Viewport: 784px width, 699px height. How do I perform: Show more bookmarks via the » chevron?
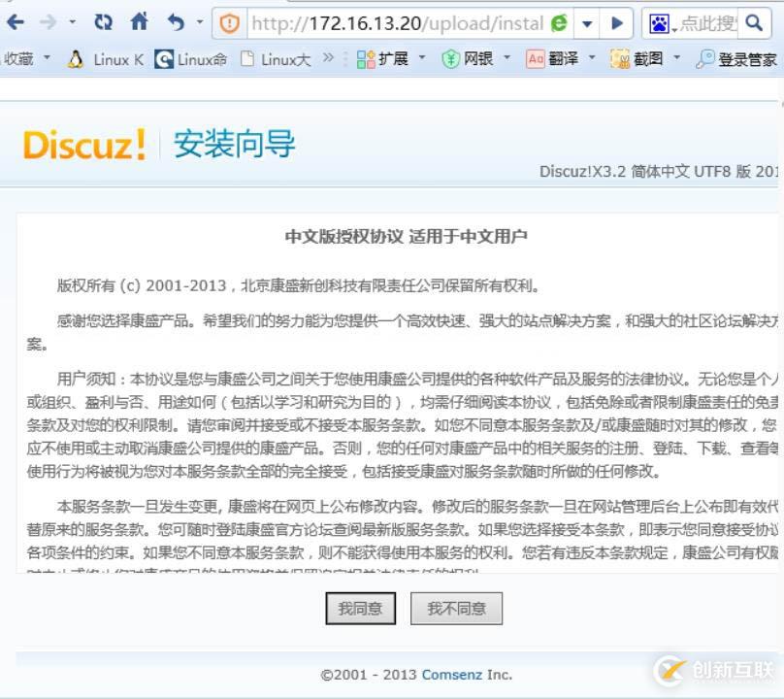tap(328, 58)
